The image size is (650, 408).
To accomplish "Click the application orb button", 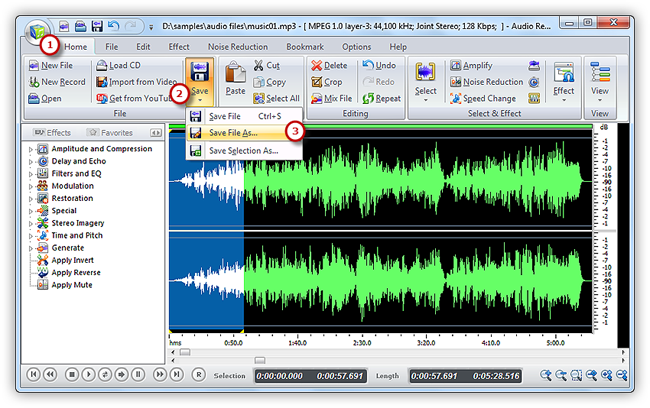I will pyautogui.click(x=37, y=32).
